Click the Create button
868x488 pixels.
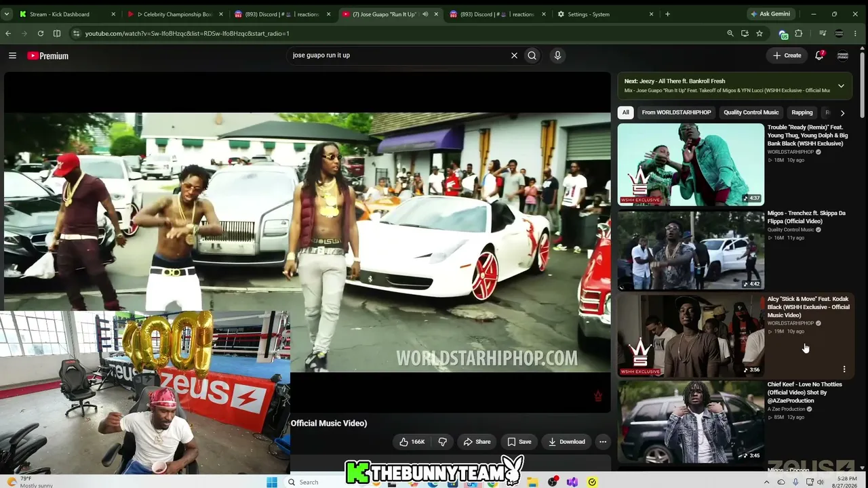[x=787, y=56]
